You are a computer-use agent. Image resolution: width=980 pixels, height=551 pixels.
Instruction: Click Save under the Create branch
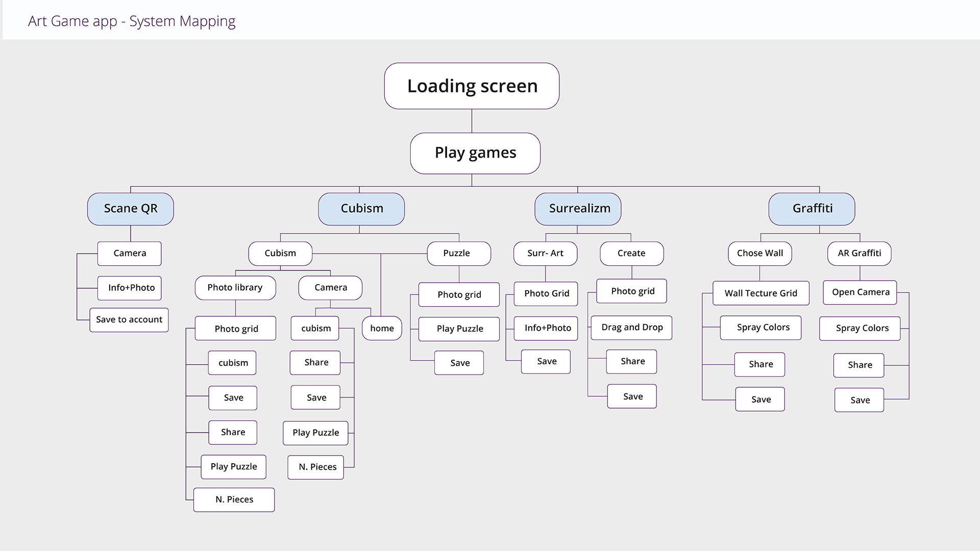tap(632, 396)
